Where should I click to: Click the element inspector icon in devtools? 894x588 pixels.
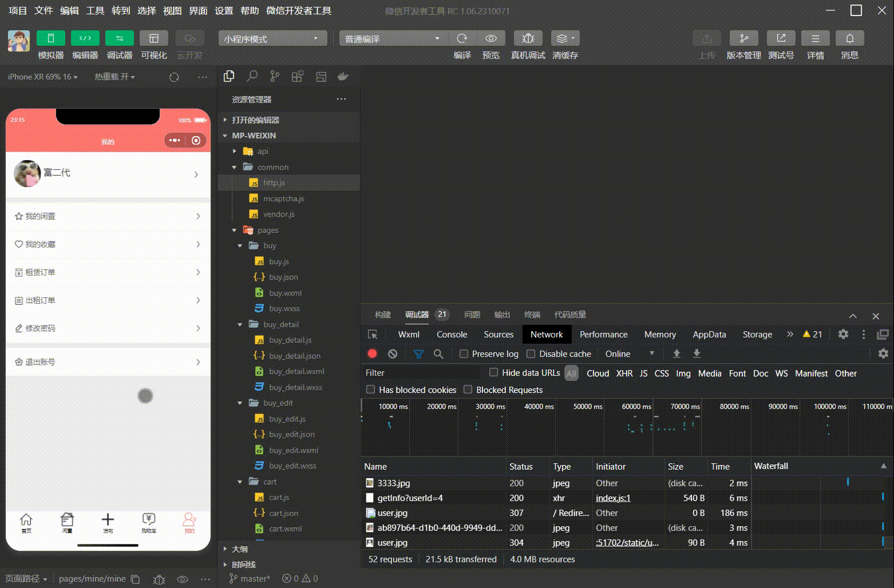coord(373,335)
